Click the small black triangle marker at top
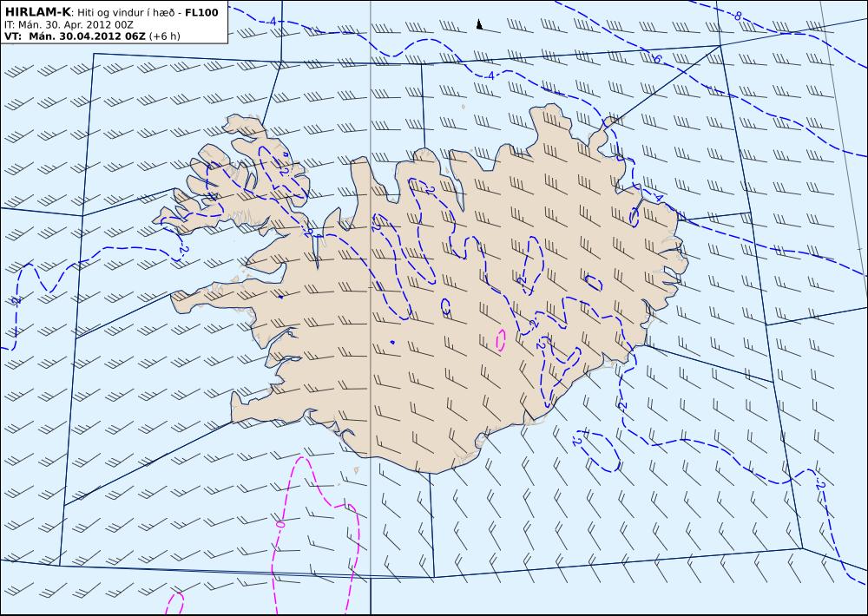Image resolution: width=868 pixels, height=616 pixels. tap(479, 23)
